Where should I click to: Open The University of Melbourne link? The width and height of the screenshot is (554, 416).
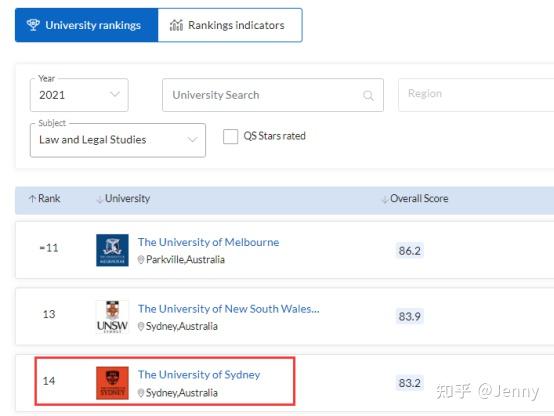click(x=208, y=242)
